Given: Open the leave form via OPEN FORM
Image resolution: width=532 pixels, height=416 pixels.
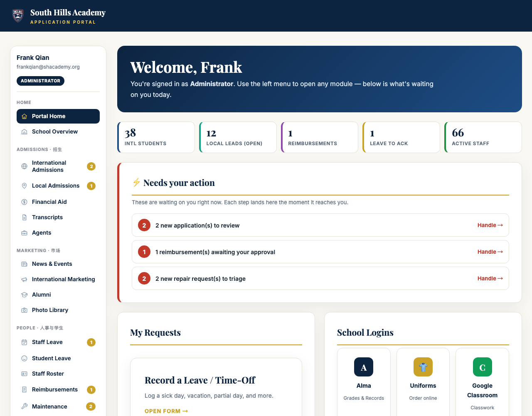Looking at the screenshot, I should pyautogui.click(x=166, y=411).
